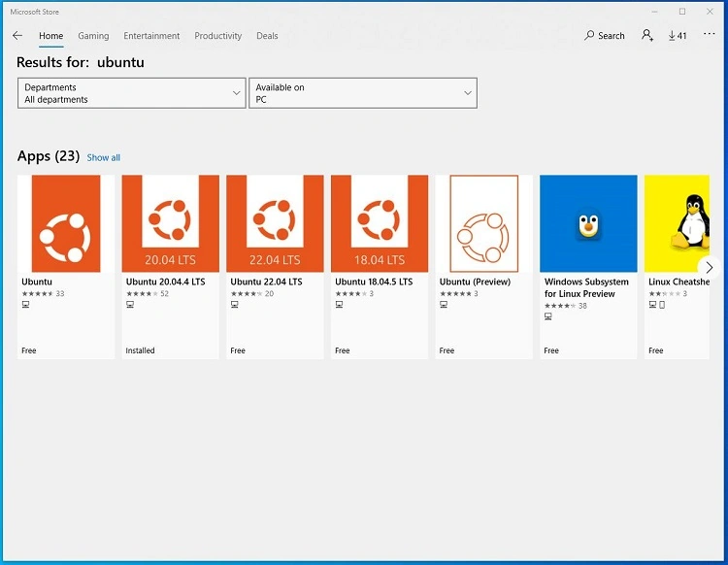Image resolution: width=728 pixels, height=565 pixels.
Task: Click the PC device icon under Ubuntu 22.04 LTS
Action: click(235, 305)
